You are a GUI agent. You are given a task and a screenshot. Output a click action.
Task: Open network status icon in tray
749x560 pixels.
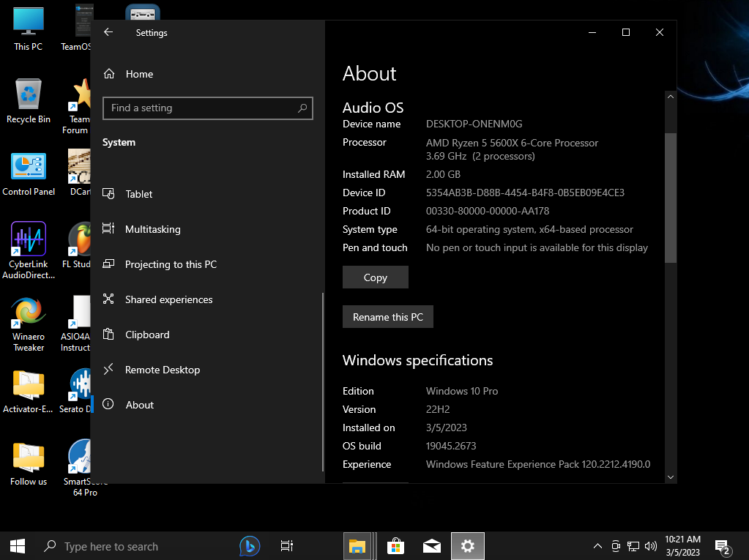(x=633, y=545)
